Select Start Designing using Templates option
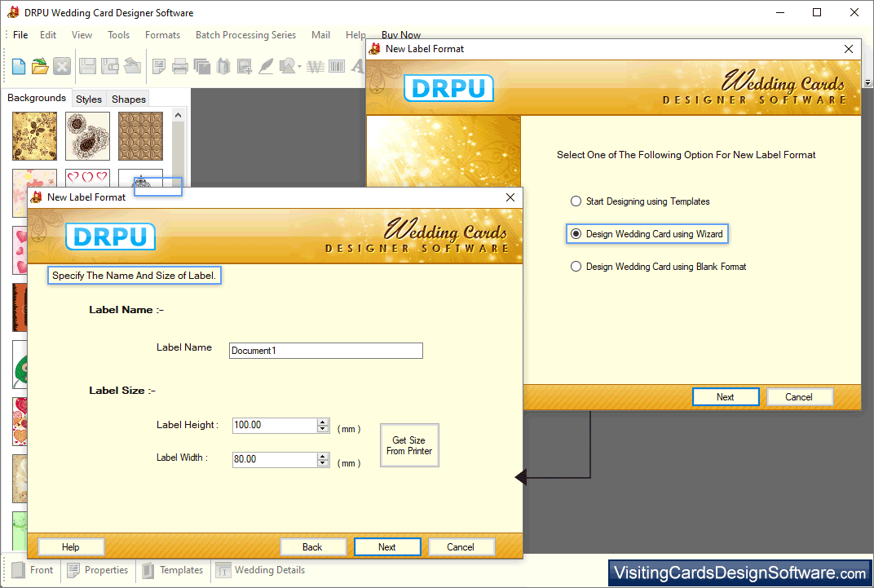The width and height of the screenshot is (874, 588). pyautogui.click(x=640, y=201)
